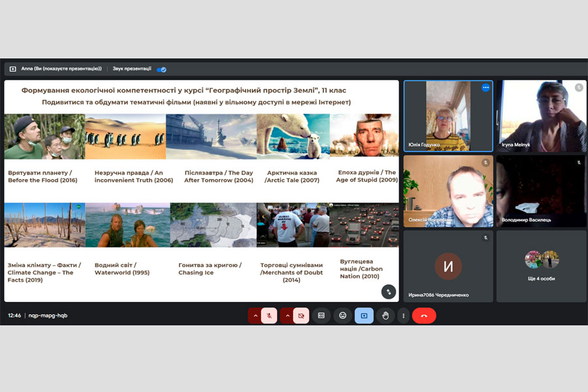Click the swap layout icon on slide
The height and width of the screenshot is (392, 588).
click(389, 292)
